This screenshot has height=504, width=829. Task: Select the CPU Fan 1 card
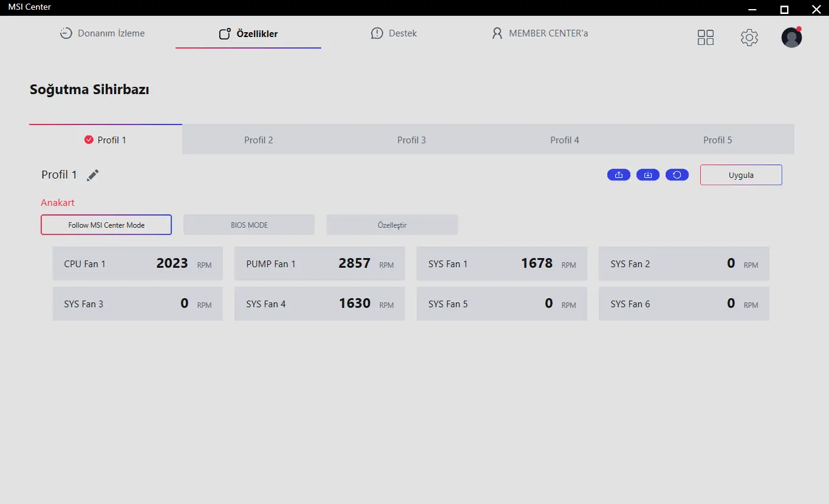(x=138, y=264)
